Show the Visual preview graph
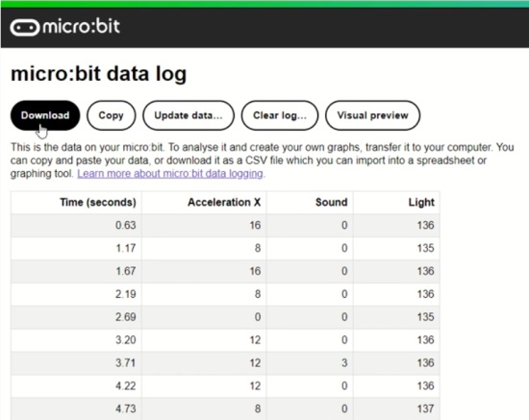Viewport: 529px width, 420px height. coord(372,115)
